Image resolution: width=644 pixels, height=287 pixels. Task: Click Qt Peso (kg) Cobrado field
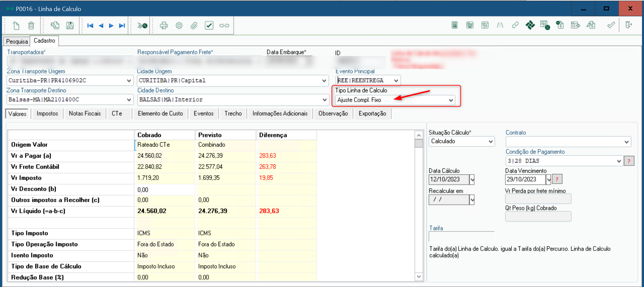point(538,217)
